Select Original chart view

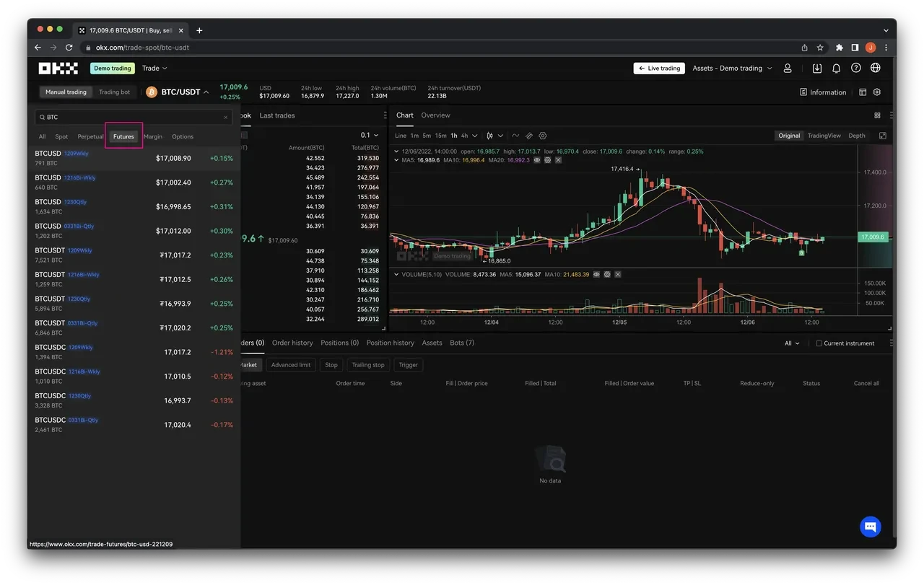click(x=789, y=136)
